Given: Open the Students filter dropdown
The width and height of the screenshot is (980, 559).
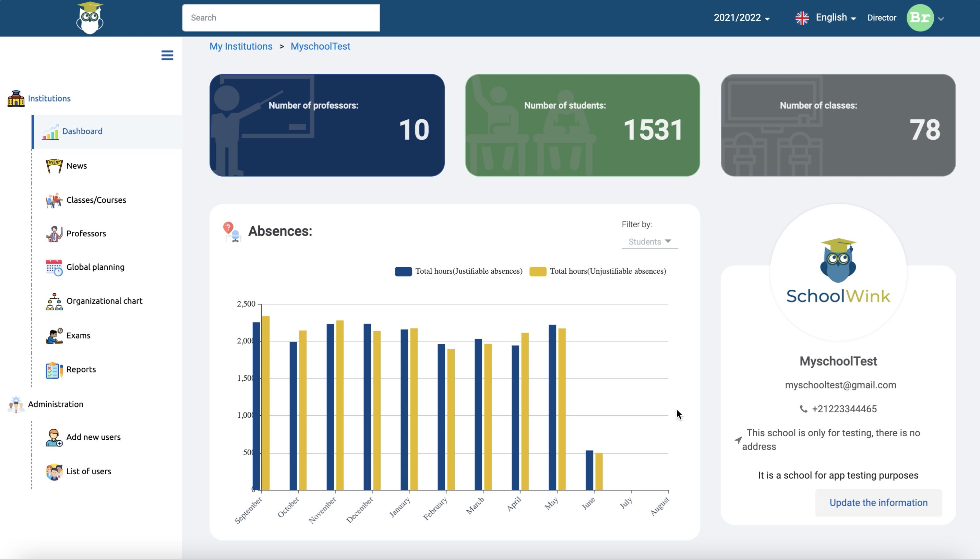Looking at the screenshot, I should tap(649, 241).
